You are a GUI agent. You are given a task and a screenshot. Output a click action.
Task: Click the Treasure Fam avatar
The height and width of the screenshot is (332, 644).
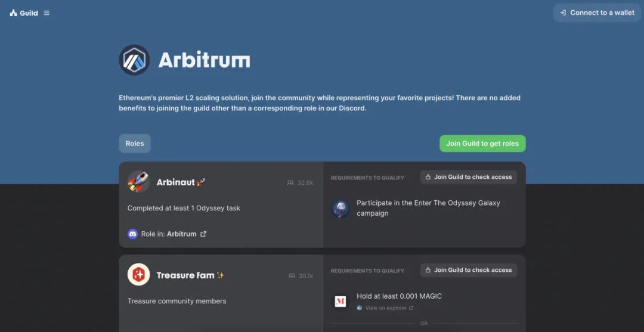[x=138, y=275]
